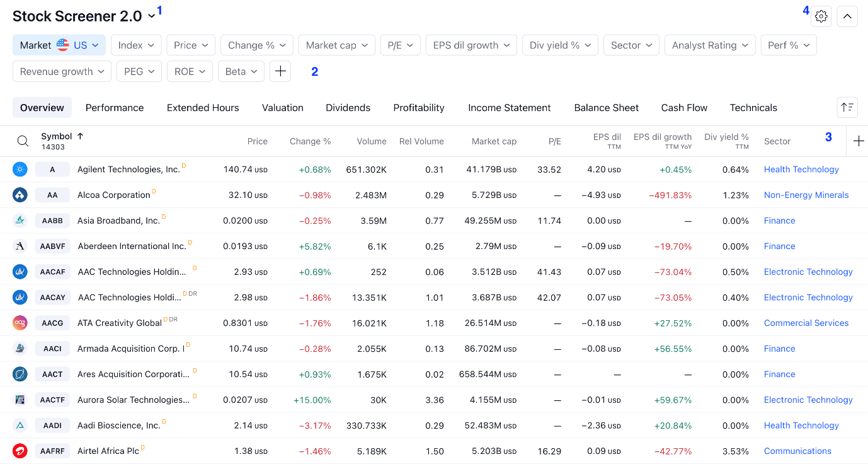
Task: Switch to the Extended Hours tab
Action: pos(203,107)
